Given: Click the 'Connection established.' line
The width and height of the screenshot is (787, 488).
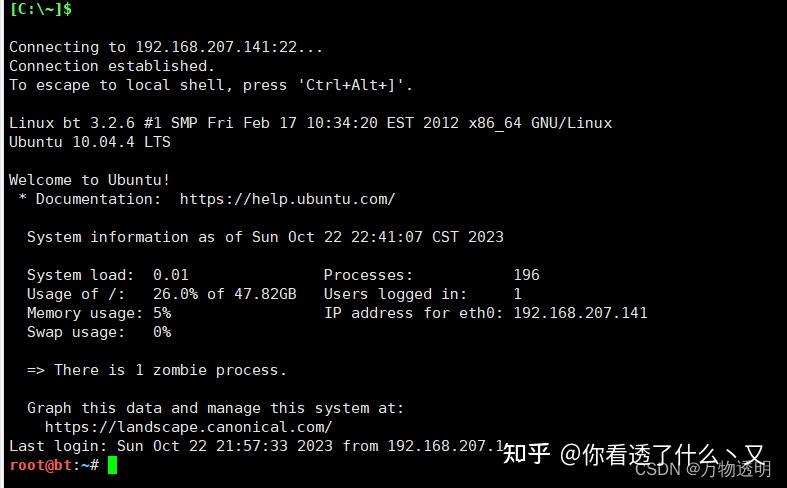Looking at the screenshot, I should tap(112, 66).
